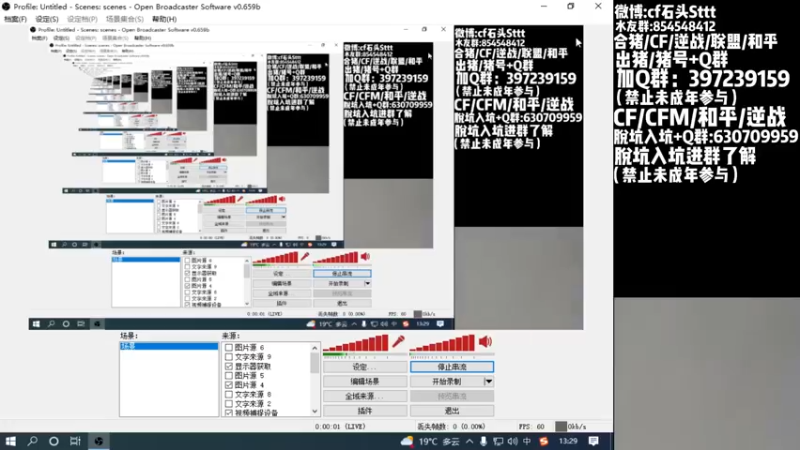Toggle the 图片源 6 source checkbox
The width and height of the screenshot is (800, 450).
point(229,347)
